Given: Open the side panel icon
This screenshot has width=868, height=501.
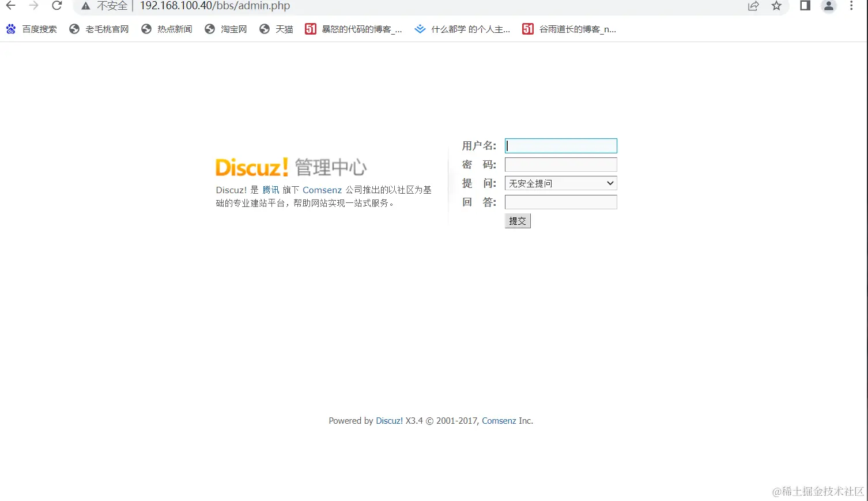Looking at the screenshot, I should [x=805, y=6].
